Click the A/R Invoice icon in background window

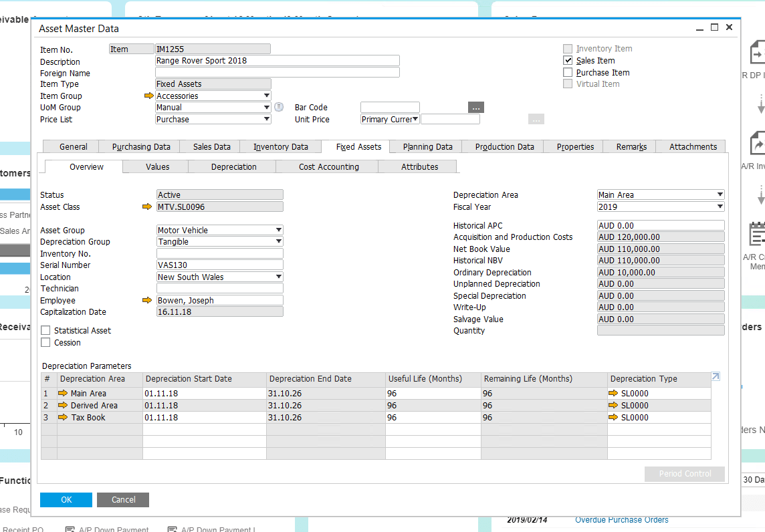(757, 144)
